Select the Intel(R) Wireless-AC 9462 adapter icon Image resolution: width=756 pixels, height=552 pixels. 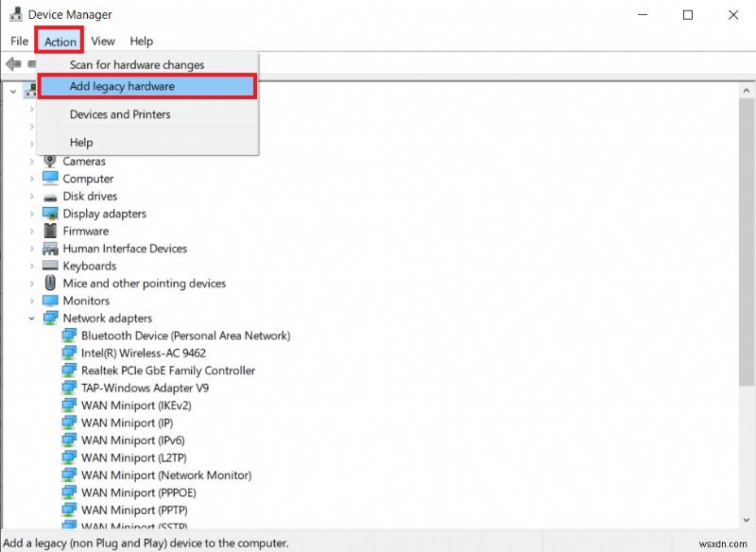(69, 353)
